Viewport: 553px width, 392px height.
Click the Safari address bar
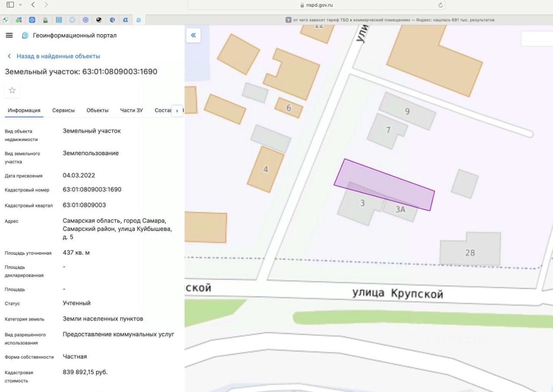point(316,5)
